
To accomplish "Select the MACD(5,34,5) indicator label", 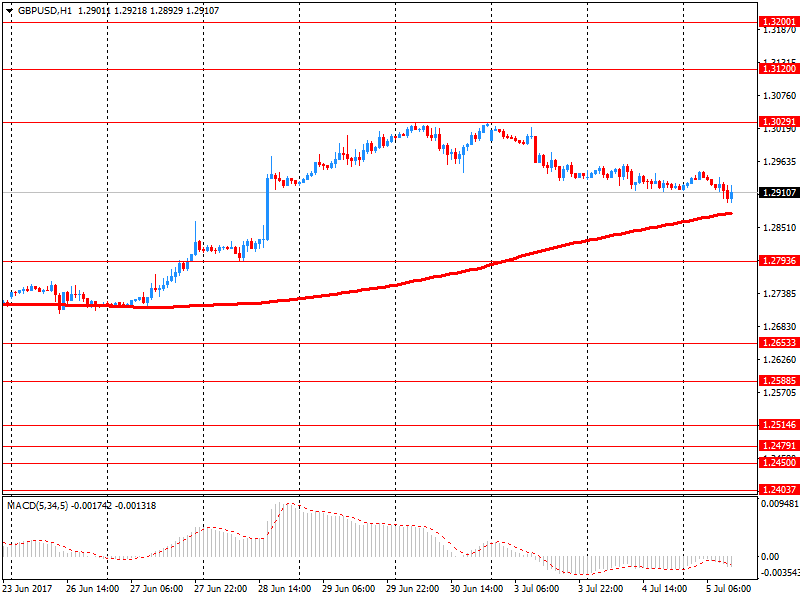I will click(37, 506).
